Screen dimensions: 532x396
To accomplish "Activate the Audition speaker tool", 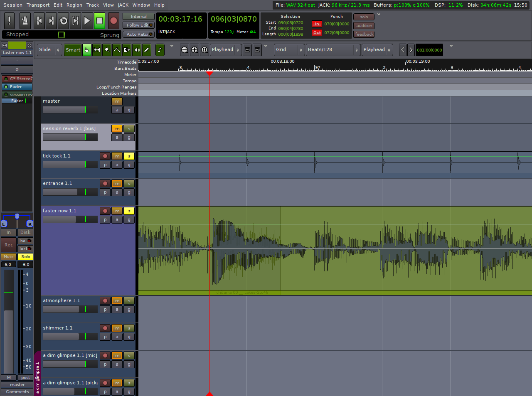I will pos(137,50).
